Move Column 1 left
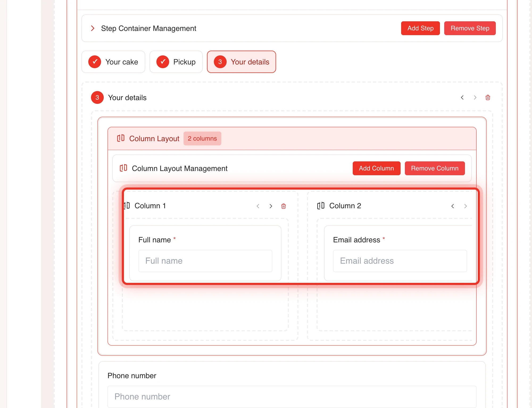The width and height of the screenshot is (532, 408). (258, 206)
